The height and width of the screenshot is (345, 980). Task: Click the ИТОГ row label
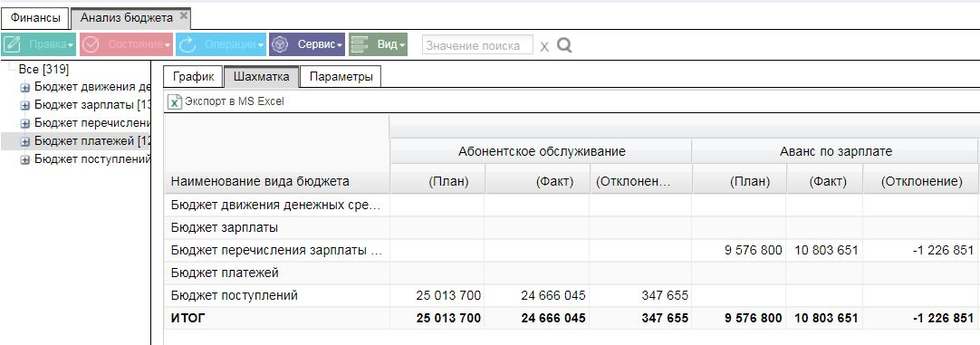[x=187, y=319]
